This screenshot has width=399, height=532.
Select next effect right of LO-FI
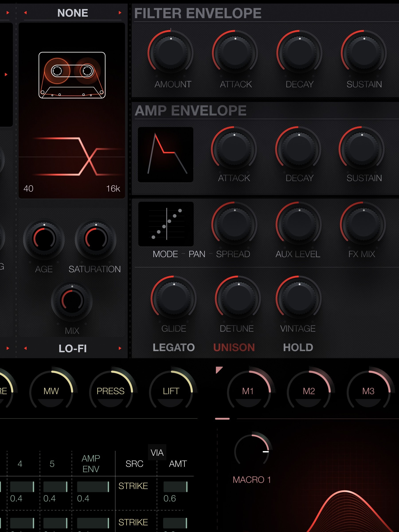[x=120, y=348]
